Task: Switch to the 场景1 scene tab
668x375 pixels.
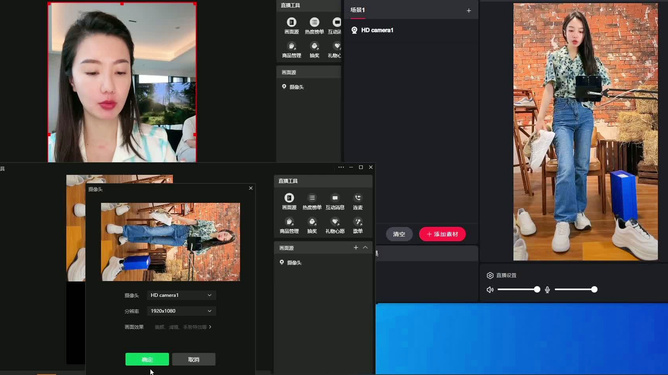Action: tap(357, 10)
